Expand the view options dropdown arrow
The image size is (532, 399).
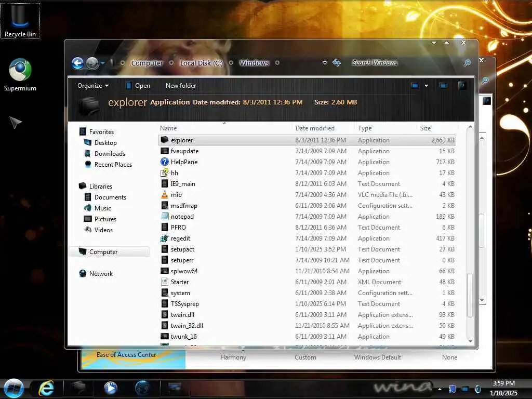coord(426,86)
